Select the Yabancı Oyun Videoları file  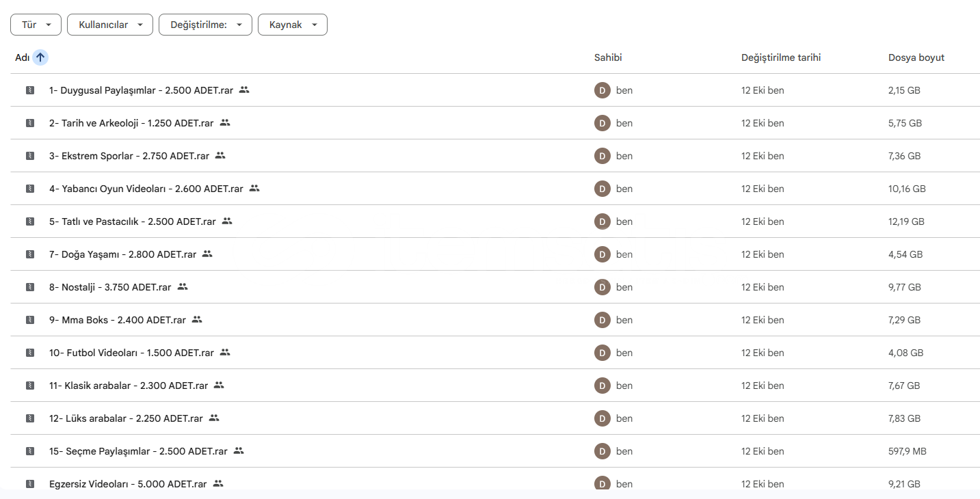146,189
